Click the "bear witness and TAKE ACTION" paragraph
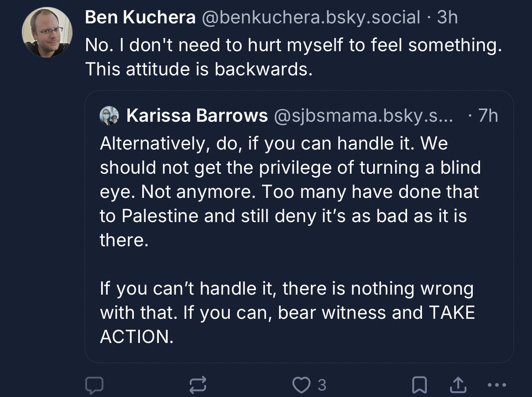 point(287,312)
